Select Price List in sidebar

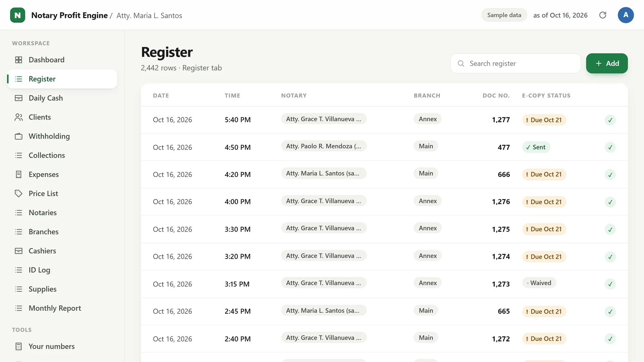click(62, 193)
